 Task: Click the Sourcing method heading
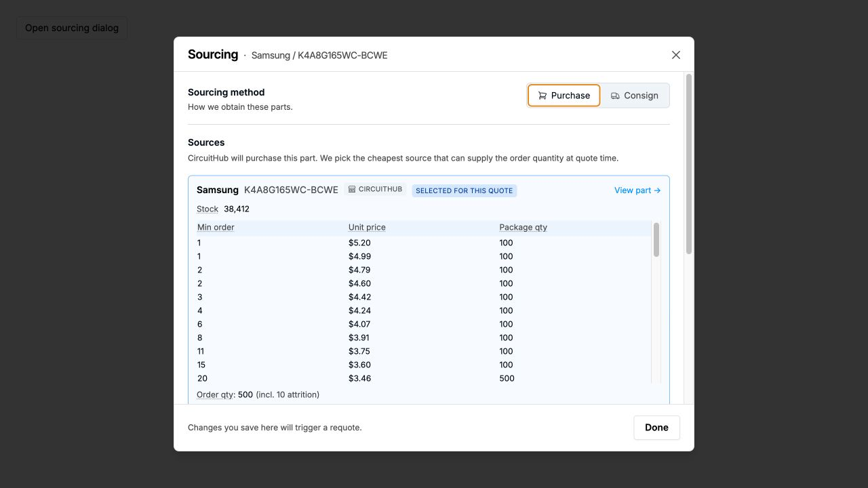(x=226, y=92)
